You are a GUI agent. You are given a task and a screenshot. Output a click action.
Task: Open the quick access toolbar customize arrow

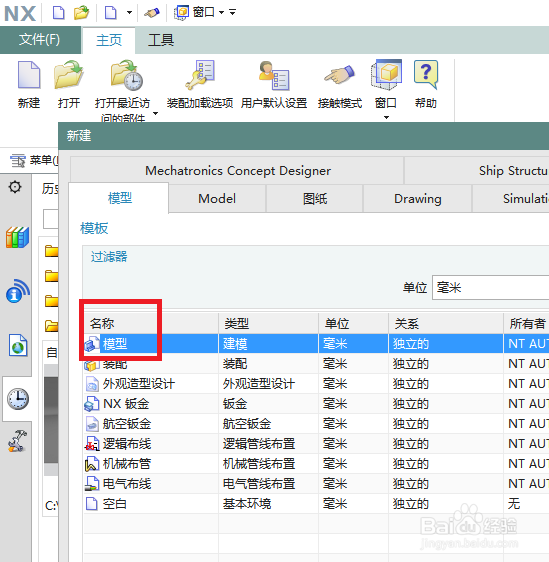233,13
